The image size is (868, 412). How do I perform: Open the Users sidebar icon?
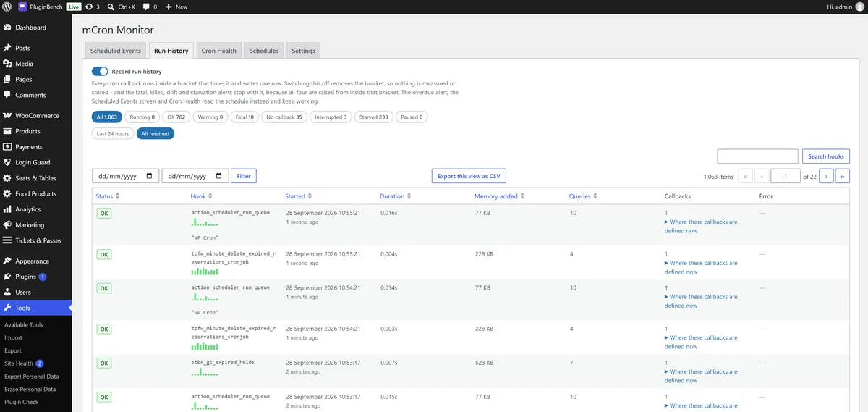(x=7, y=293)
